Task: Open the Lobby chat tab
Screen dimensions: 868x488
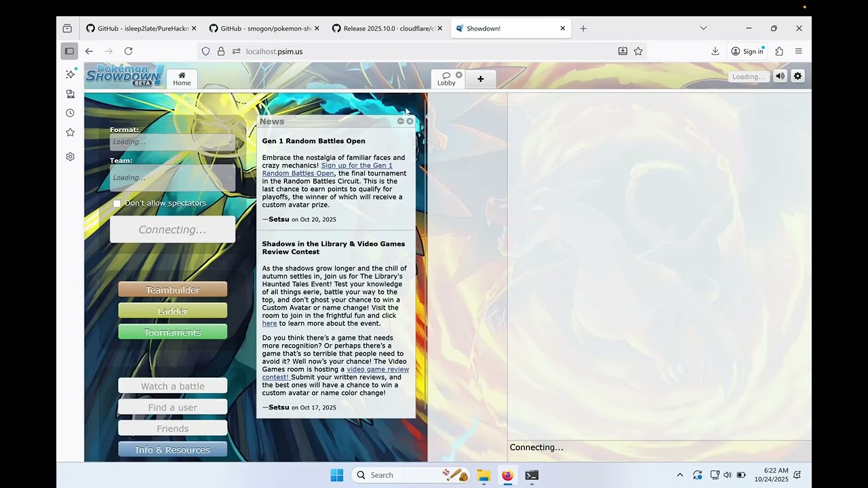Action: [x=446, y=79]
